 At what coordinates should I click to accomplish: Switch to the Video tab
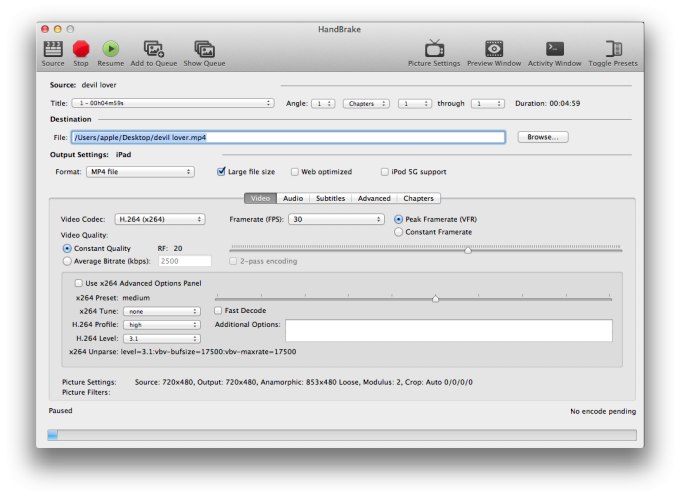point(260,198)
